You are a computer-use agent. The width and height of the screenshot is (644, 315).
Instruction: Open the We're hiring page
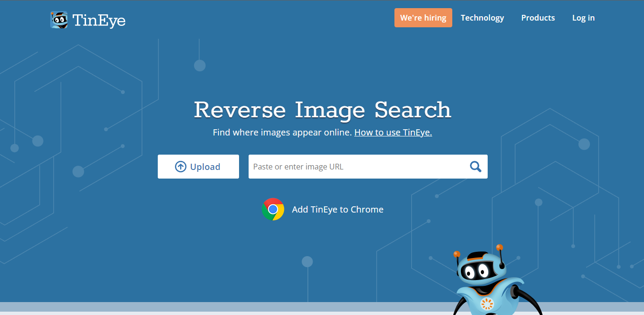(x=423, y=18)
